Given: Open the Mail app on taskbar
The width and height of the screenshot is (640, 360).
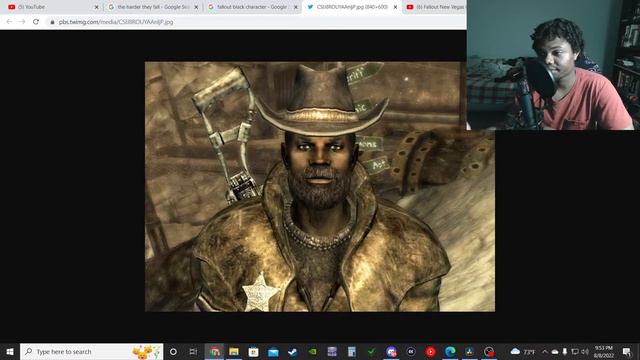Looking at the screenshot, I should pyautogui.click(x=273, y=351).
